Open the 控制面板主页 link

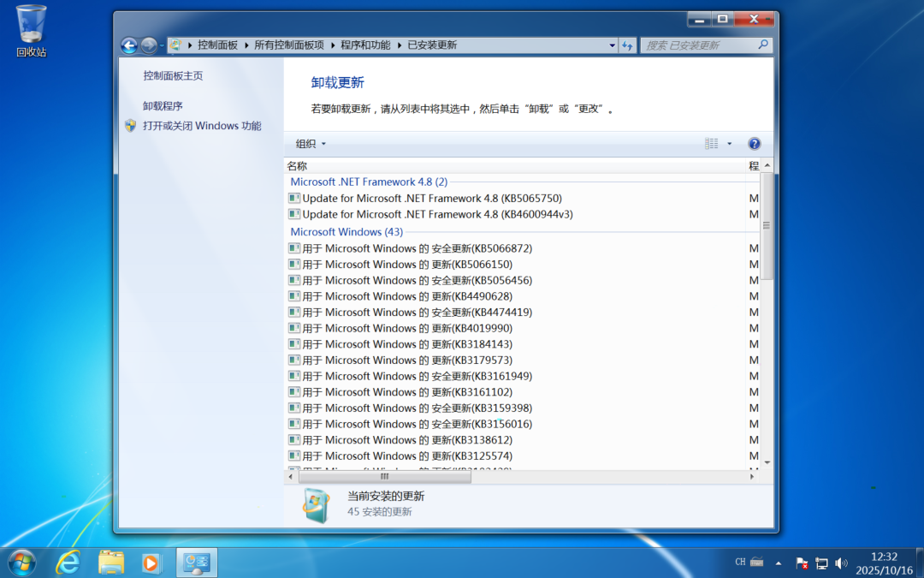[173, 75]
